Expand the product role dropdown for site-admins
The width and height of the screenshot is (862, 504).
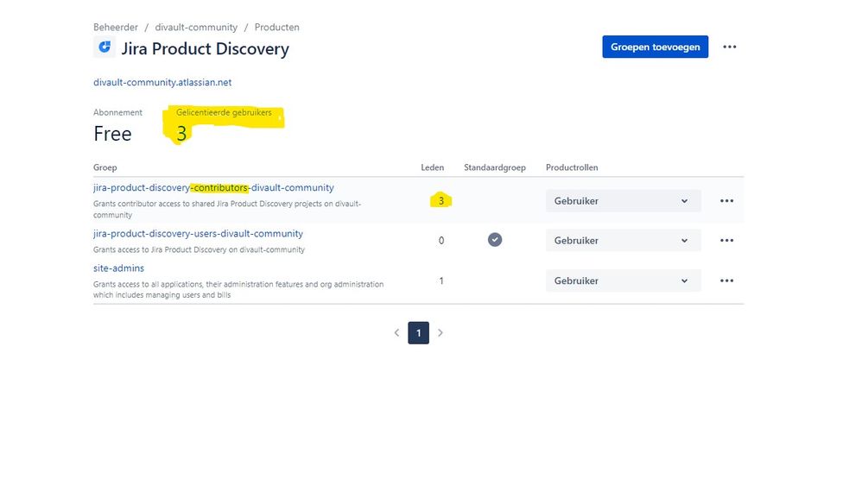pyautogui.click(x=623, y=280)
